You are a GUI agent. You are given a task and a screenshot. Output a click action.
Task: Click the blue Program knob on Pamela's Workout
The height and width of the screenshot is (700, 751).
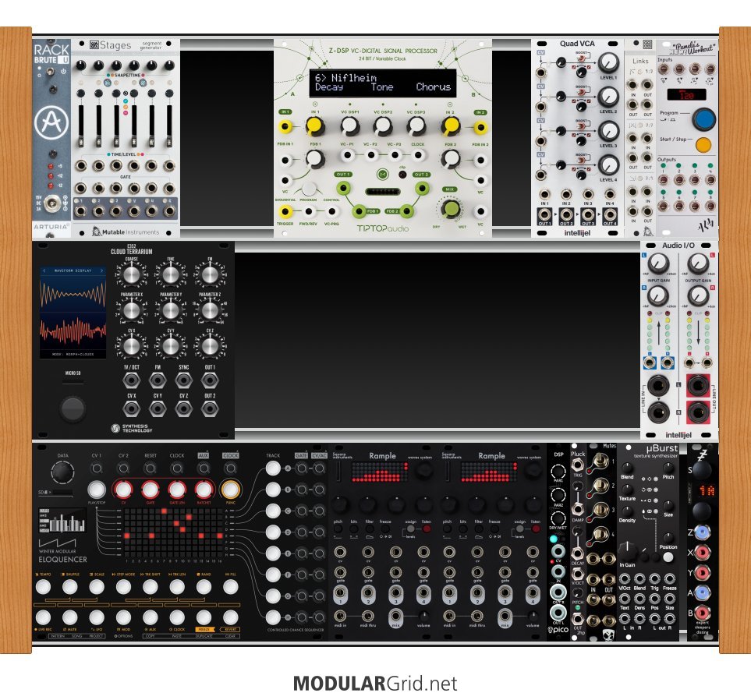pos(703,119)
